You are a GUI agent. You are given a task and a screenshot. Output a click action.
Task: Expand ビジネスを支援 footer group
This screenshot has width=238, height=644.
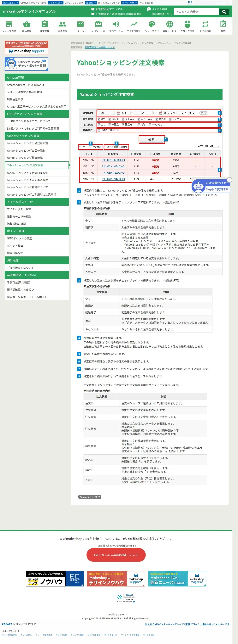point(95,635)
